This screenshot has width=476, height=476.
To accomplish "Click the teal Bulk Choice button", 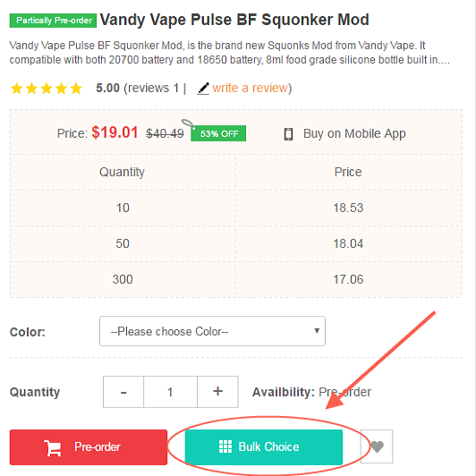I will point(264,447).
